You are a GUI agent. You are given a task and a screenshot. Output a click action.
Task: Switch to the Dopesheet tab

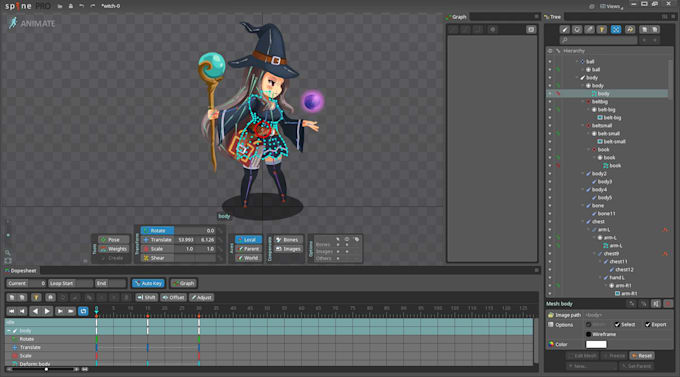point(20,270)
